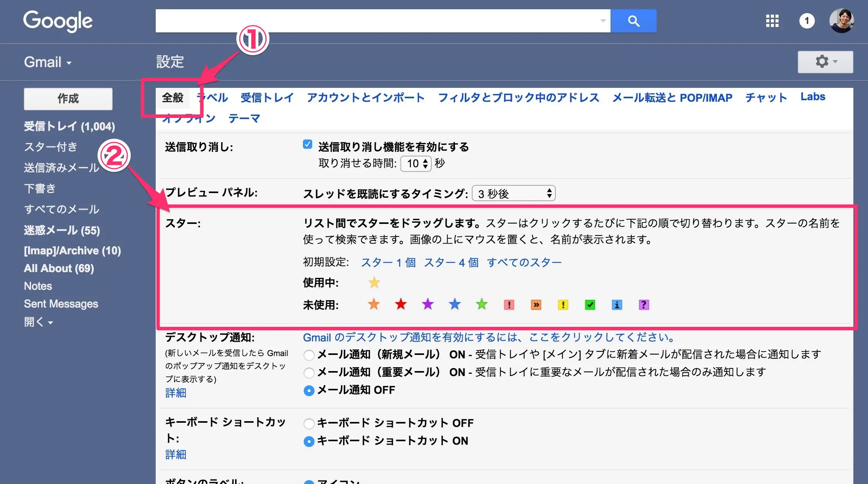This screenshot has width=868, height=484.
Task: Switch to the メール転送と POP/IMAP tab
Action: [673, 98]
